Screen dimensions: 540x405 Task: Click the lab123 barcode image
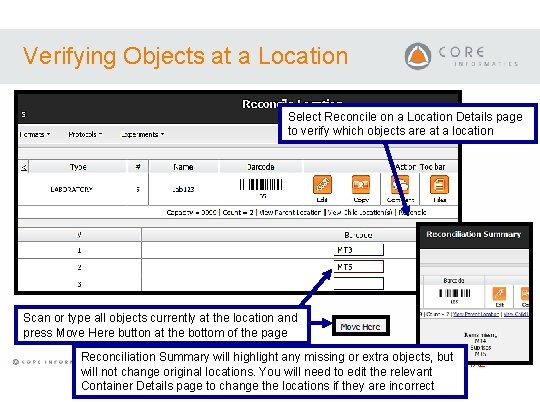click(x=261, y=185)
